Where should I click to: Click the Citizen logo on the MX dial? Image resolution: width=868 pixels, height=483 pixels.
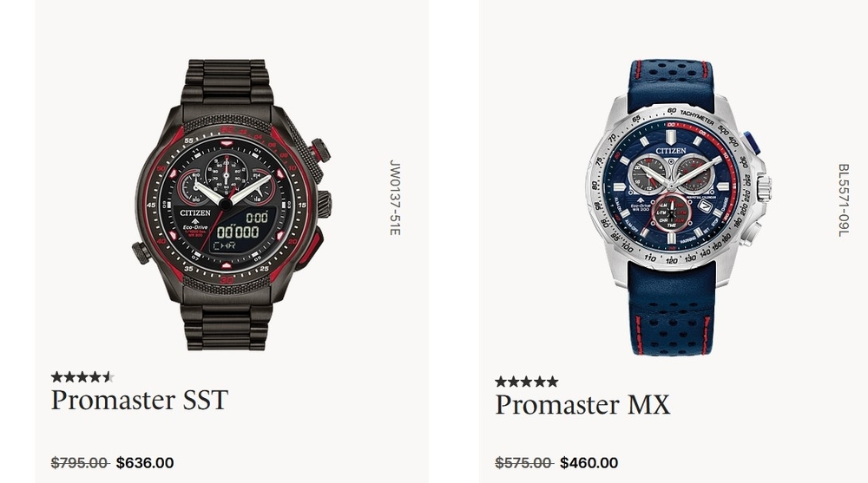tap(671, 151)
